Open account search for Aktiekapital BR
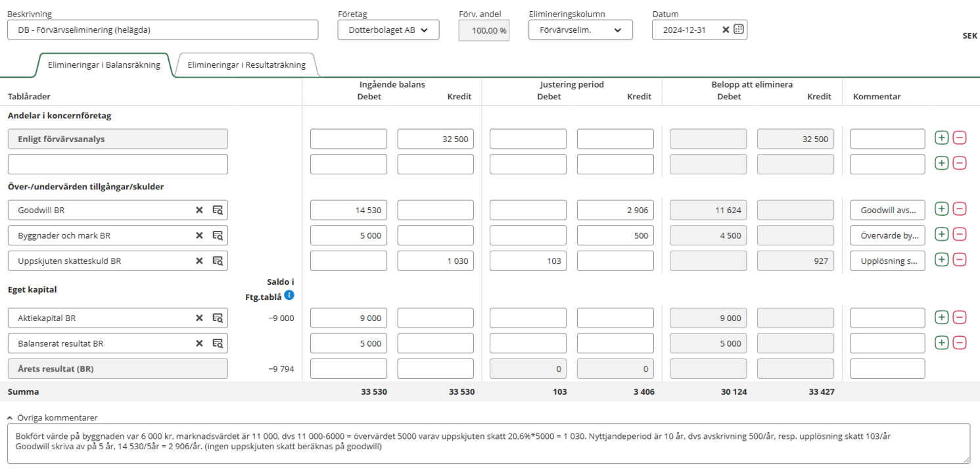Viewport: 980px width, 469px height. [x=218, y=318]
